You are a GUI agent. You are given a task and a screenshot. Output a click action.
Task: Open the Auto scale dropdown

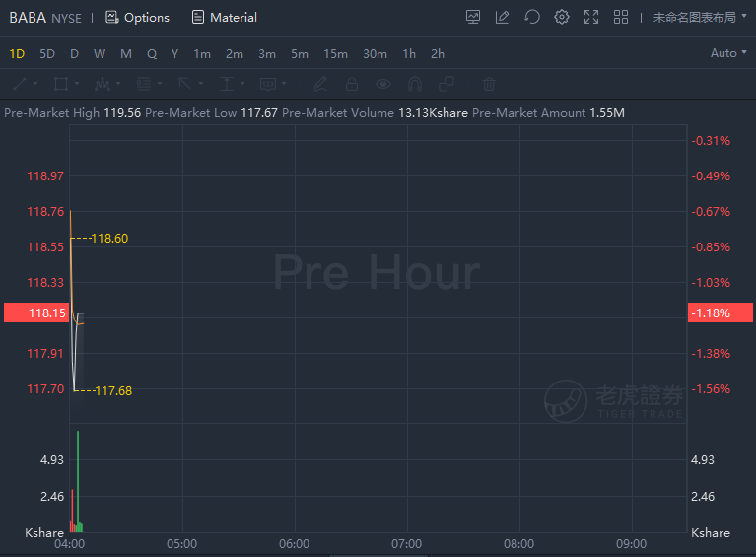(728, 53)
